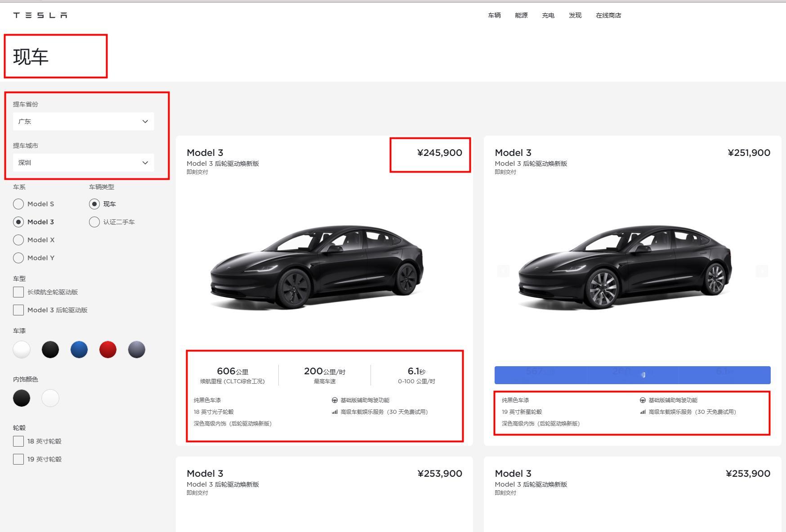Open the 提车城市 dropdown showing 深圳

[x=84, y=163]
